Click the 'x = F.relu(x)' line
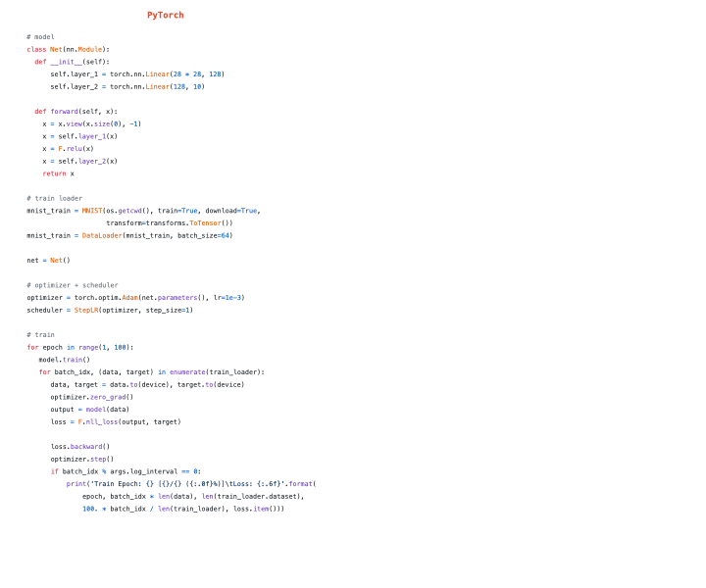Screen dimensions: 706x588 click(x=68, y=148)
